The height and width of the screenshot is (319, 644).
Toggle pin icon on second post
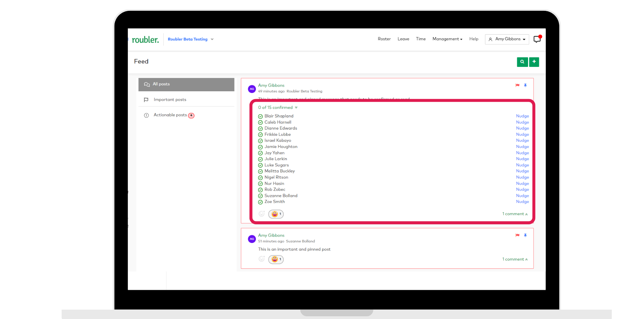[525, 235]
